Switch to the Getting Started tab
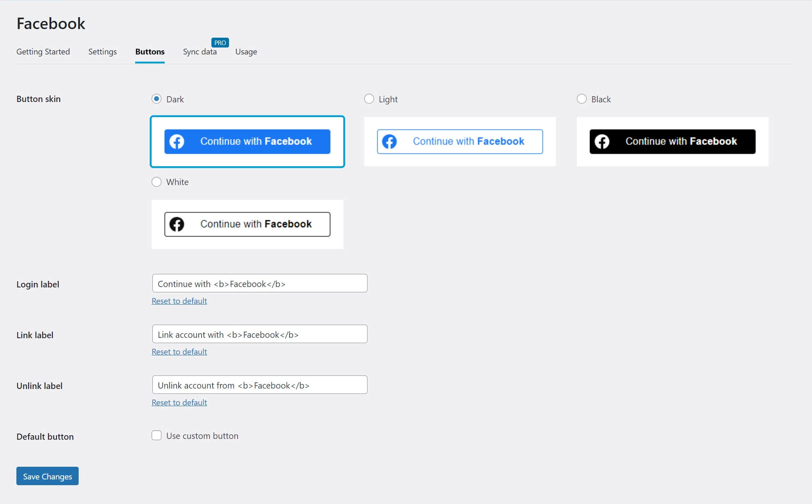812x504 pixels. pos(43,51)
